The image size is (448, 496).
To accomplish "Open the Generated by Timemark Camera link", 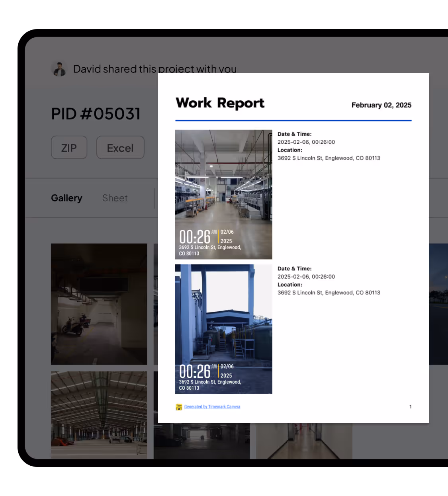I will click(x=212, y=406).
